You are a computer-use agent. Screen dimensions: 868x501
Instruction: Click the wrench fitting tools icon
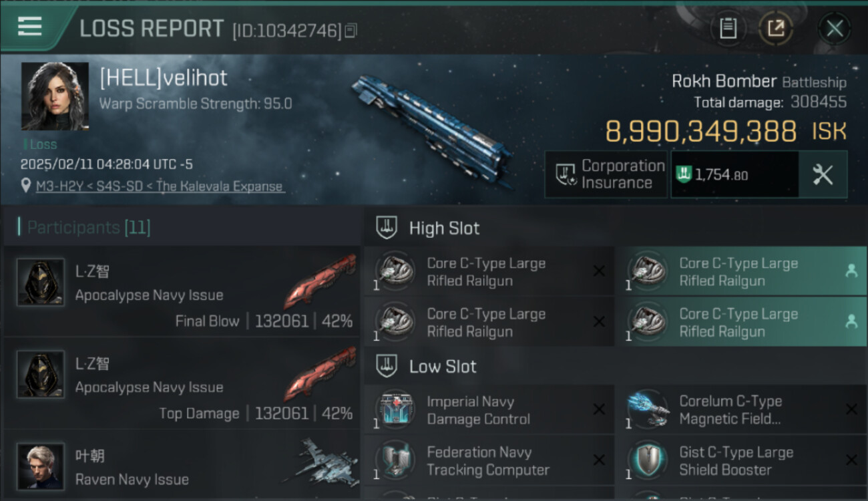coord(823,174)
